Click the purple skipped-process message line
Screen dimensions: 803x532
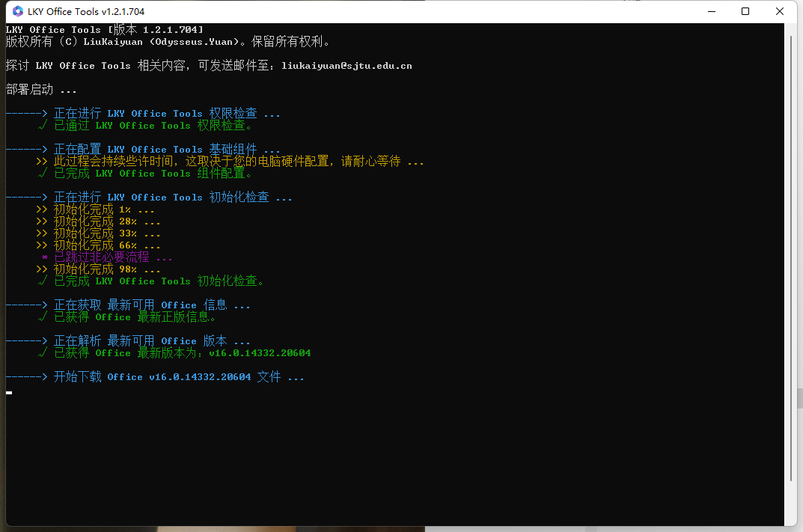tap(107, 257)
